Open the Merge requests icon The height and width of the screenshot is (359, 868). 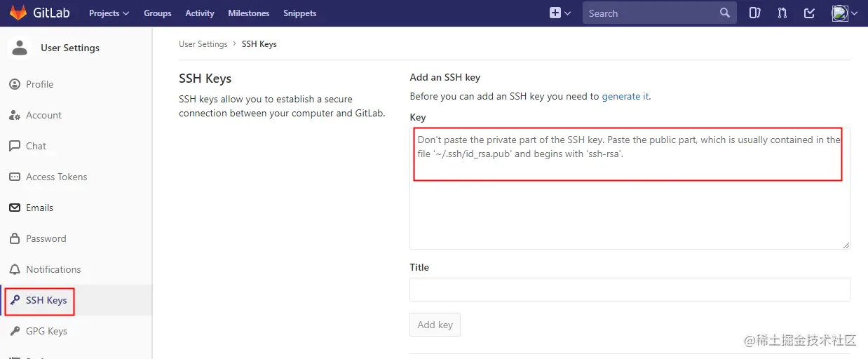[782, 13]
